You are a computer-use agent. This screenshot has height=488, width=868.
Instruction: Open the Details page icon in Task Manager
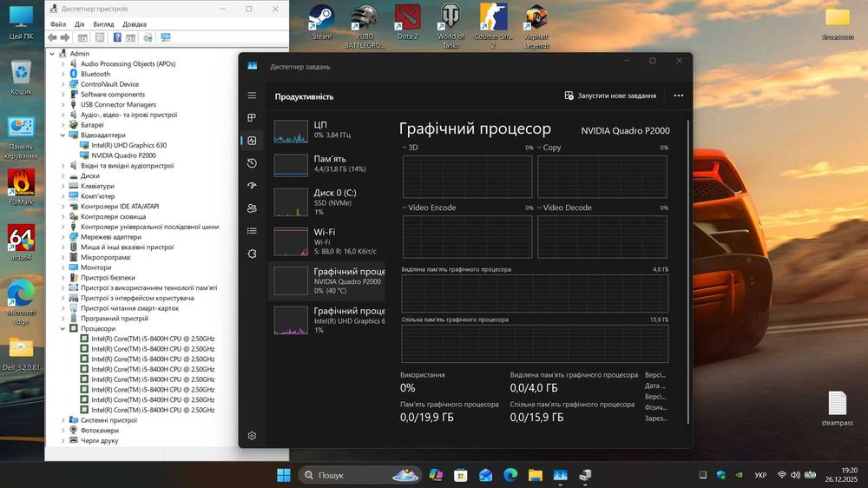coord(252,231)
